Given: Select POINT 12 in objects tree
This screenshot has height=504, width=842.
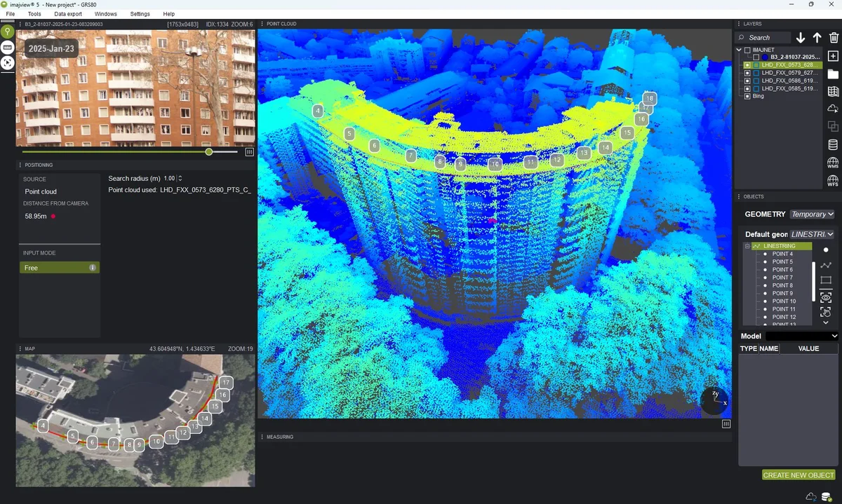Looking at the screenshot, I should [782, 317].
